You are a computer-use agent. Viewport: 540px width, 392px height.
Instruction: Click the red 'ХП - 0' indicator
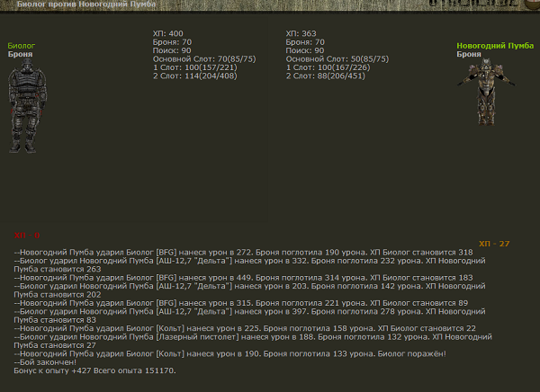(x=27, y=235)
